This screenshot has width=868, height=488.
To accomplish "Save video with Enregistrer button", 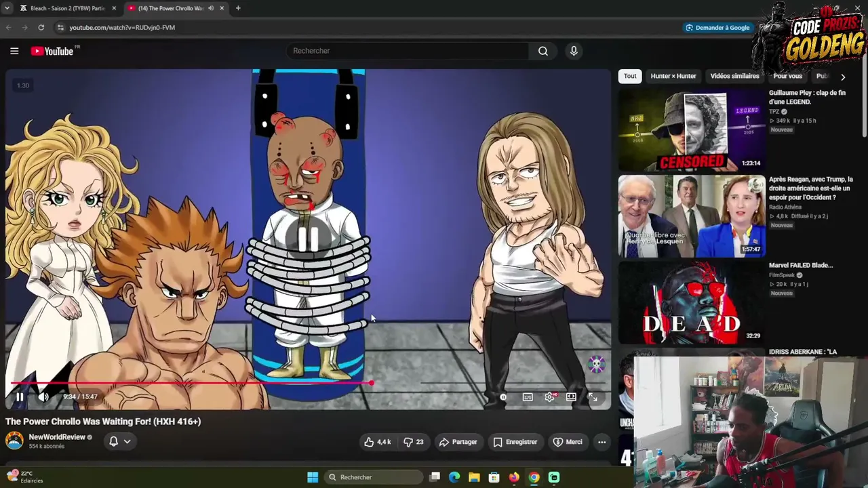I will [x=515, y=442].
